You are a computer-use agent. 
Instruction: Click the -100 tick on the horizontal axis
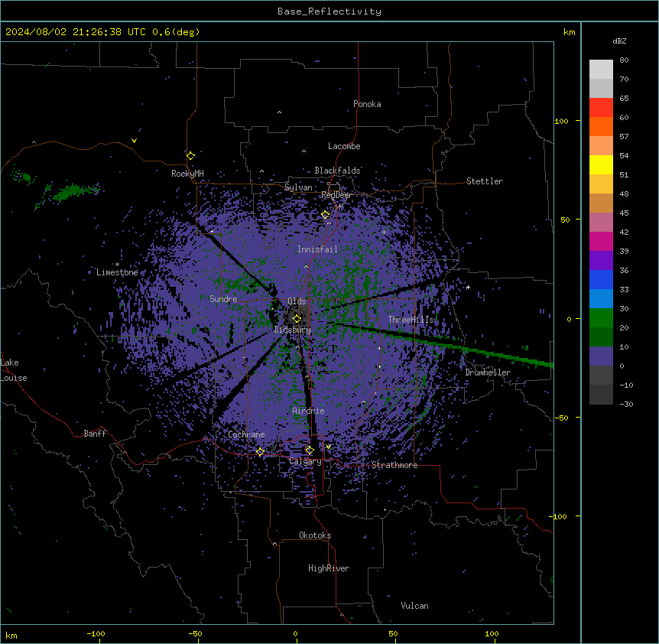[x=96, y=633]
